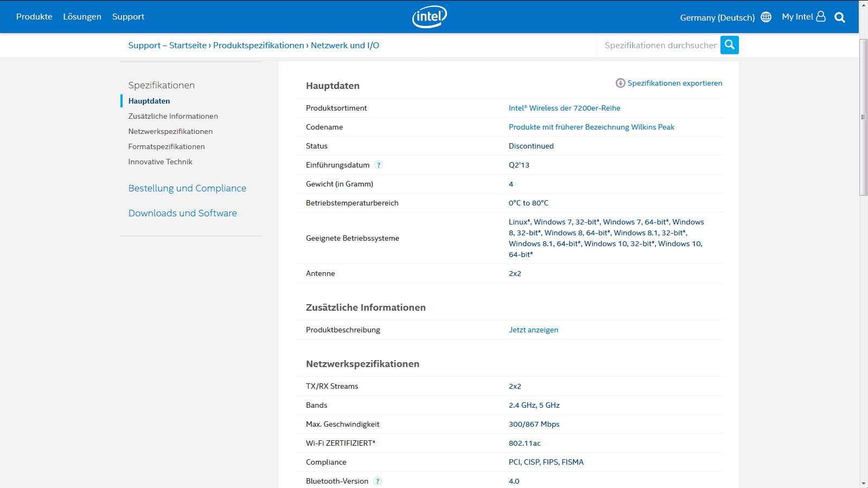The image size is (868, 488).
Task: Click the 300/867 Mbps speed value
Action: tap(534, 424)
